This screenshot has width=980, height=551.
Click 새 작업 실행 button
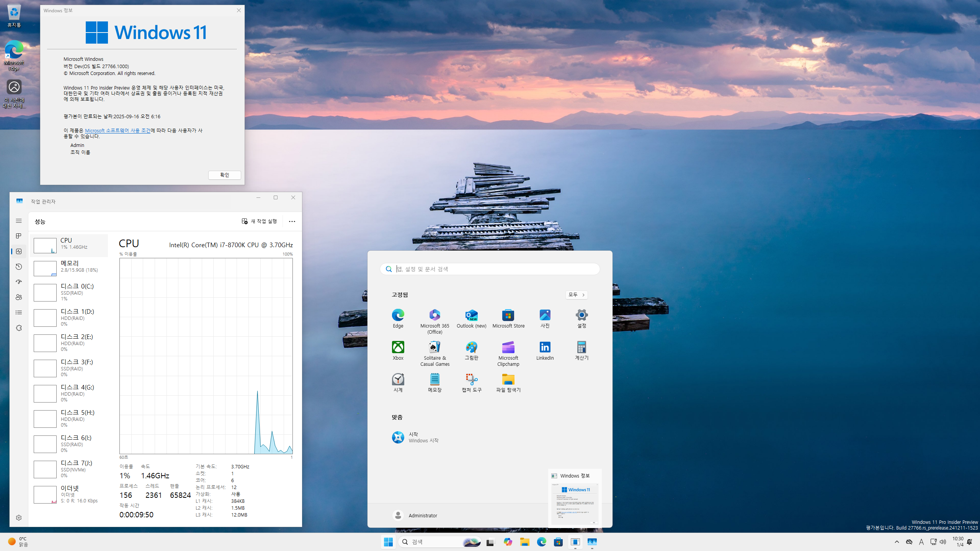259,222
